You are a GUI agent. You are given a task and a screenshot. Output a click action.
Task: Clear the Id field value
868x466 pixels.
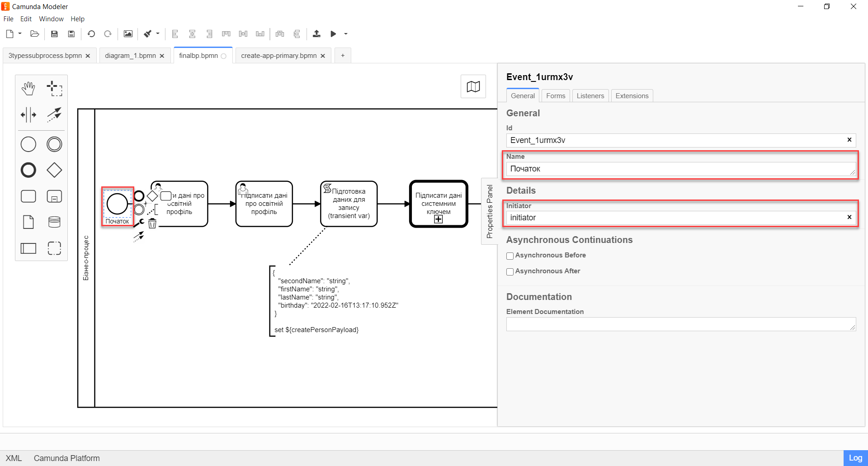click(x=849, y=140)
